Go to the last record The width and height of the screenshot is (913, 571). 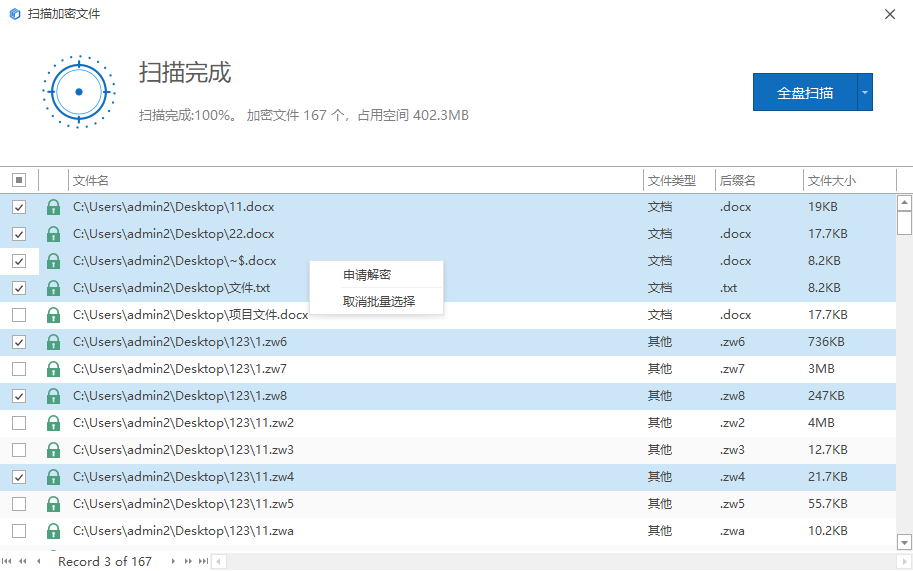(x=203, y=561)
